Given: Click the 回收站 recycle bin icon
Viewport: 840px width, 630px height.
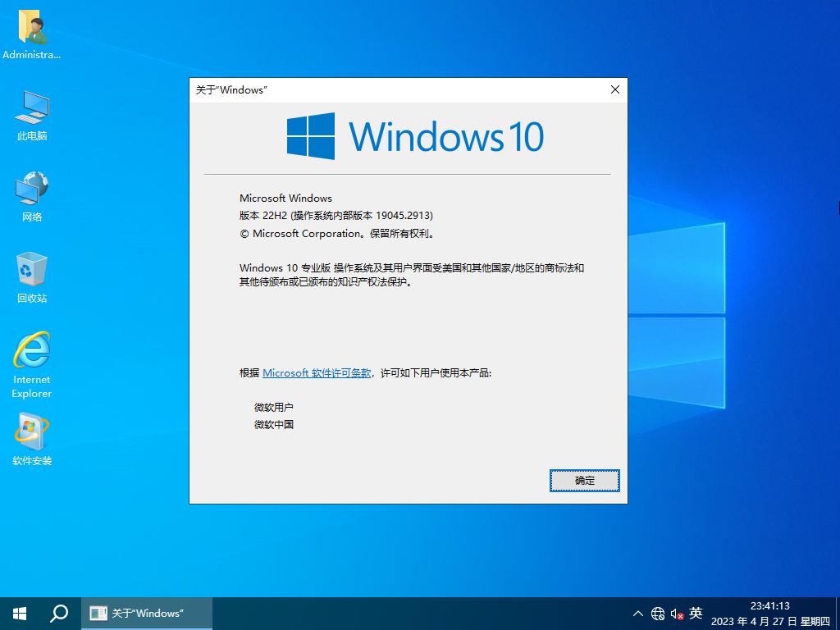Looking at the screenshot, I should click(32, 272).
